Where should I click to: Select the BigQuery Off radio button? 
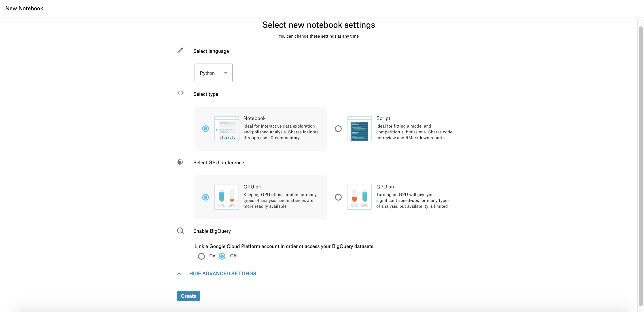[222, 256]
